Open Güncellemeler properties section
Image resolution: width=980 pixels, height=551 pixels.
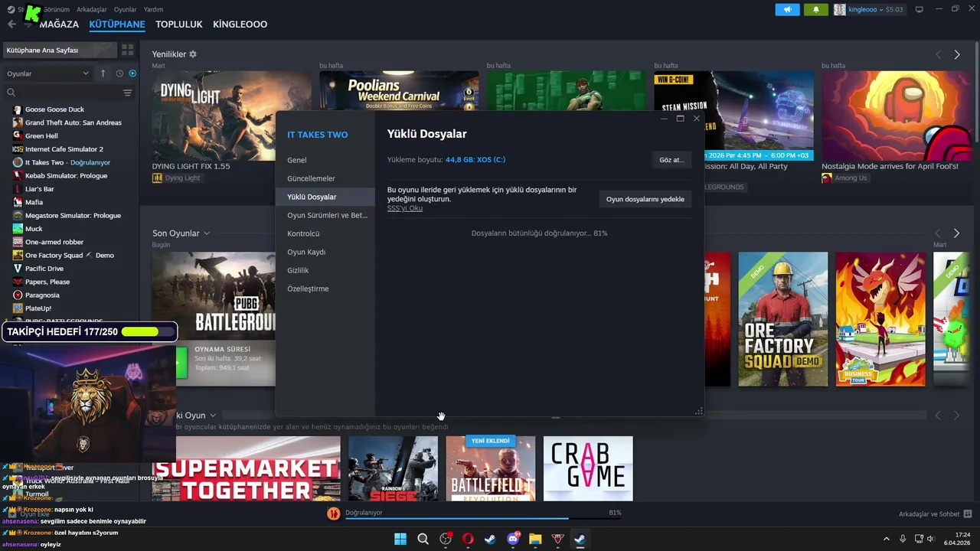325,178
